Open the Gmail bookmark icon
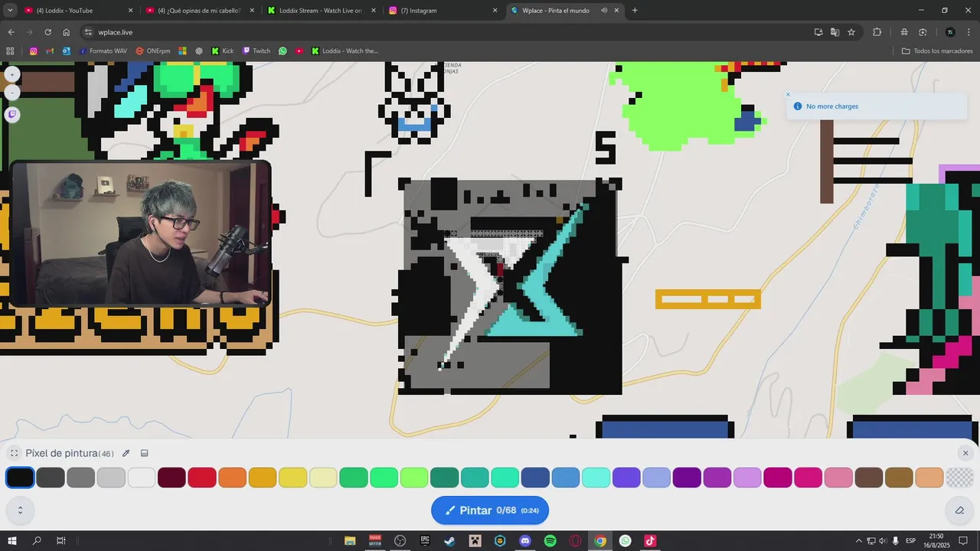The height and width of the screenshot is (551, 980). click(50, 51)
